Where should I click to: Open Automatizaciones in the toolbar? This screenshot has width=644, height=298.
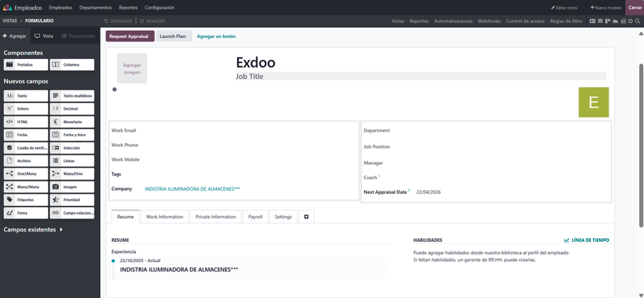[x=453, y=21]
